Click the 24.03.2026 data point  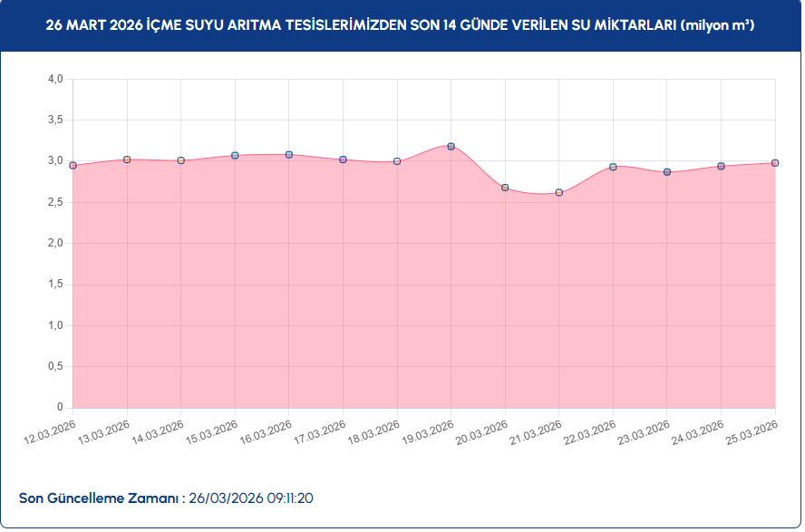[721, 167]
